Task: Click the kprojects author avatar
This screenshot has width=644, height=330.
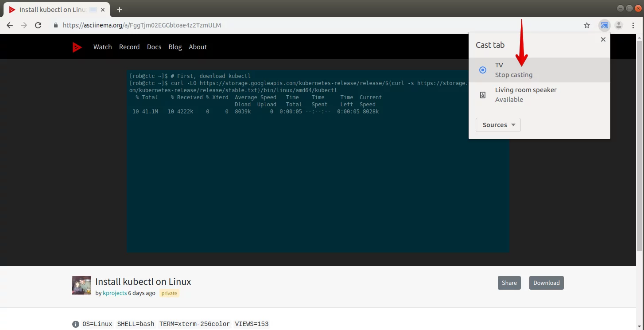Action: [81, 285]
